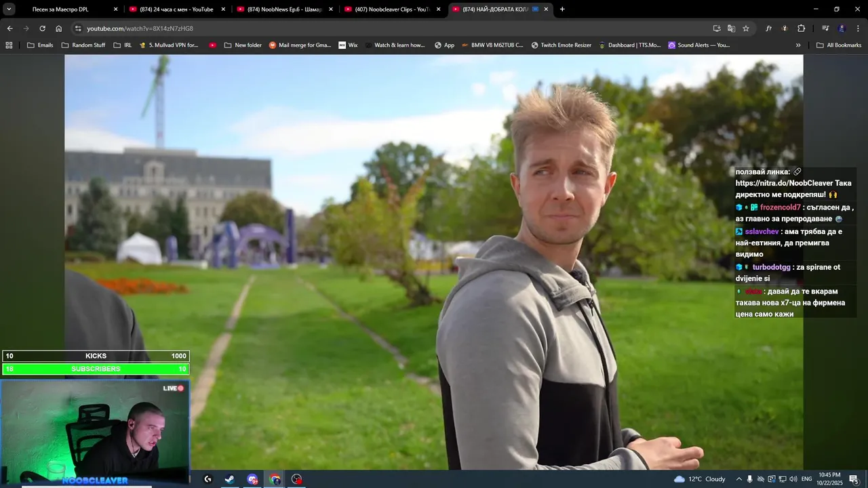The width and height of the screenshot is (868, 488).
Task: Open Discord from the taskbar
Action: tap(252, 479)
